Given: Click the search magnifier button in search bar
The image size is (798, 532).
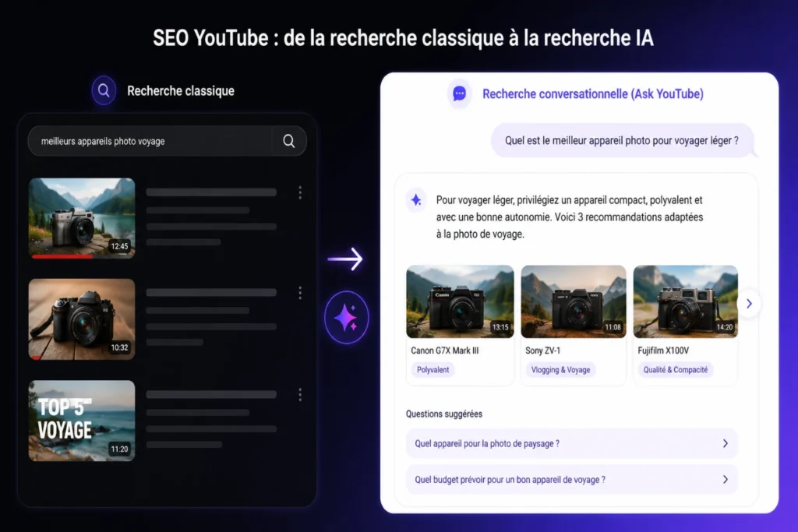Looking at the screenshot, I should click(x=288, y=141).
